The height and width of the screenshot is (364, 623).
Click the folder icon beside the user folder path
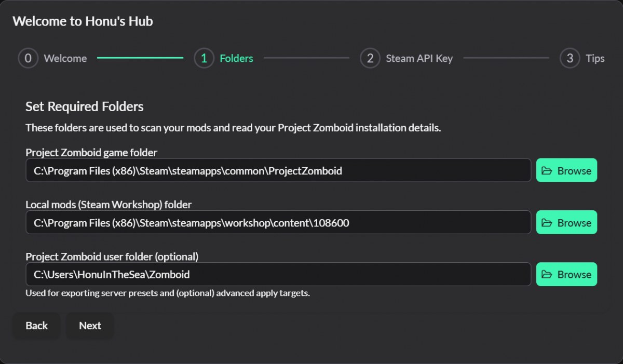[x=547, y=275]
